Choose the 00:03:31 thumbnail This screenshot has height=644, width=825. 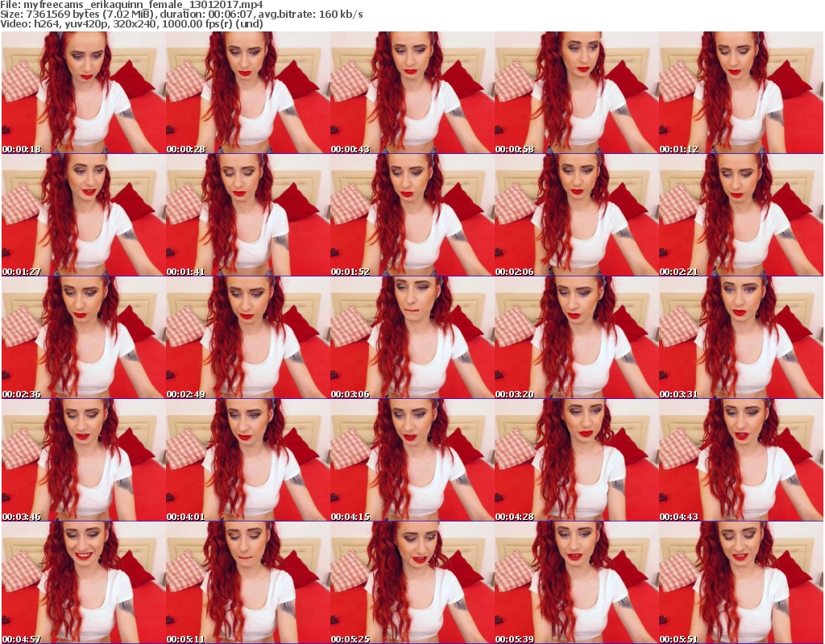(741, 338)
